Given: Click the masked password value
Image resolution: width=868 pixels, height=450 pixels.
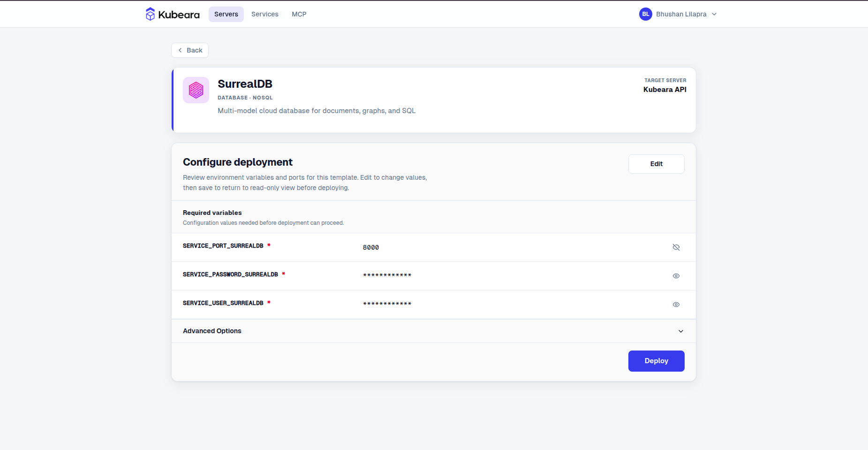Looking at the screenshot, I should coord(387,275).
